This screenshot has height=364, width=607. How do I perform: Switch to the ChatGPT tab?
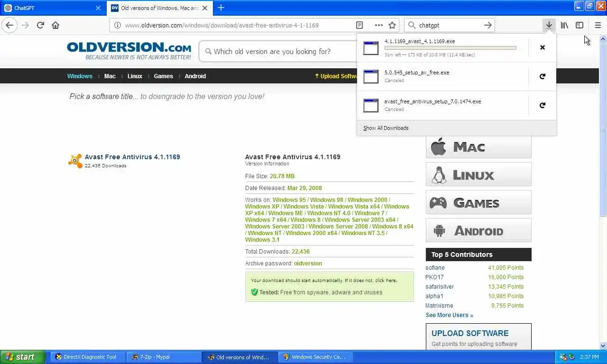coord(53,8)
